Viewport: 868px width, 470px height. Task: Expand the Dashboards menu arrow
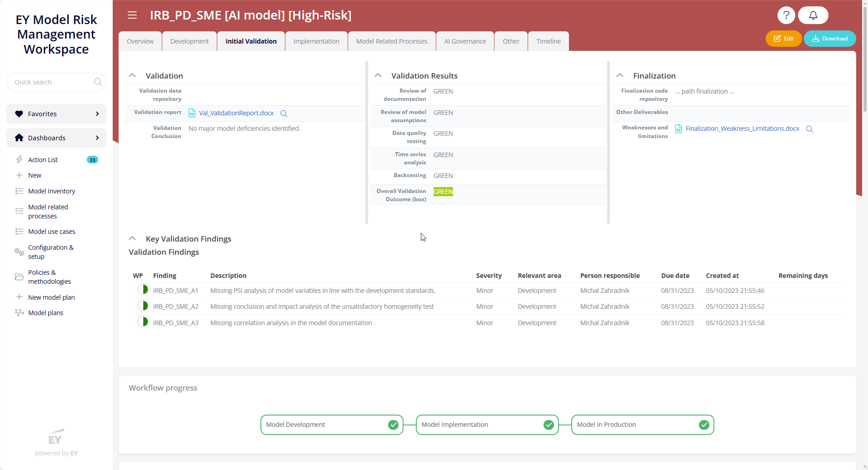click(x=97, y=138)
